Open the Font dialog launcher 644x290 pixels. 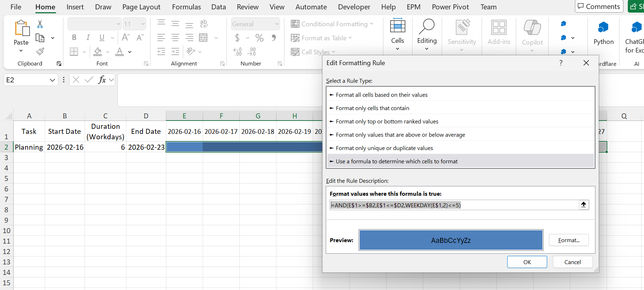146,64
